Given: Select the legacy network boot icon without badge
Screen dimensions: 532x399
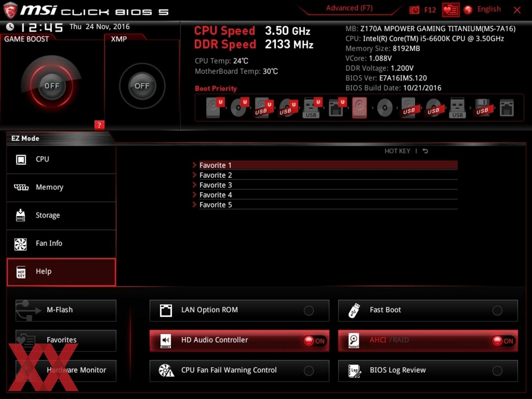Looking at the screenshot, I should (507, 108).
